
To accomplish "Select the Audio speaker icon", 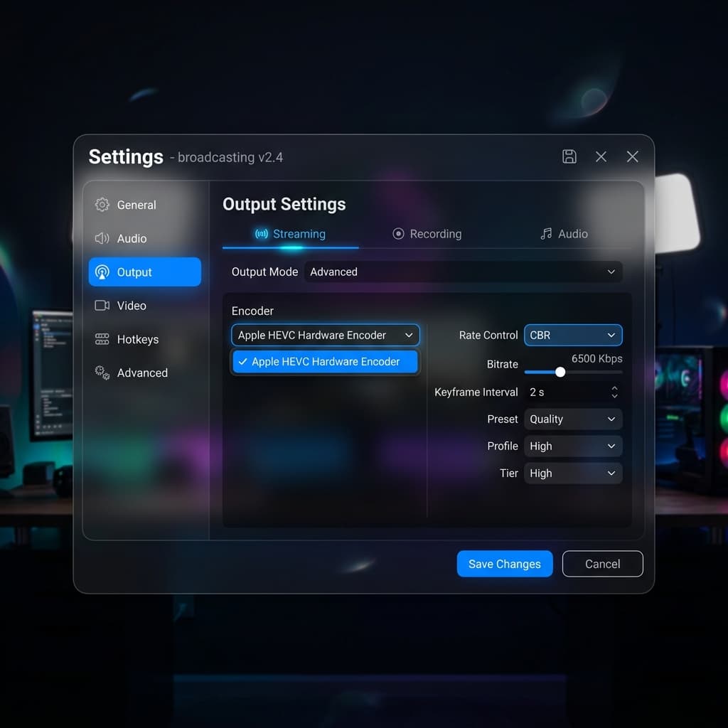I will (100, 238).
